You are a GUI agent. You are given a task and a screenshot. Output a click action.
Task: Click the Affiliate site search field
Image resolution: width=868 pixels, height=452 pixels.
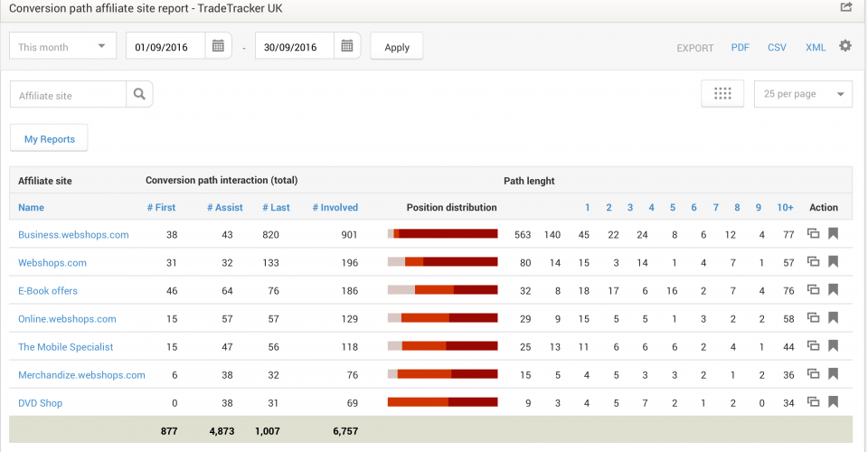coord(69,95)
